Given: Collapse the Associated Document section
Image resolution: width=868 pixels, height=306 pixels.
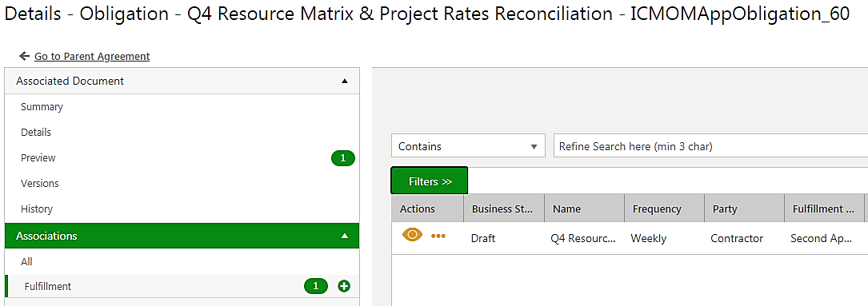Looking at the screenshot, I should pyautogui.click(x=345, y=81).
